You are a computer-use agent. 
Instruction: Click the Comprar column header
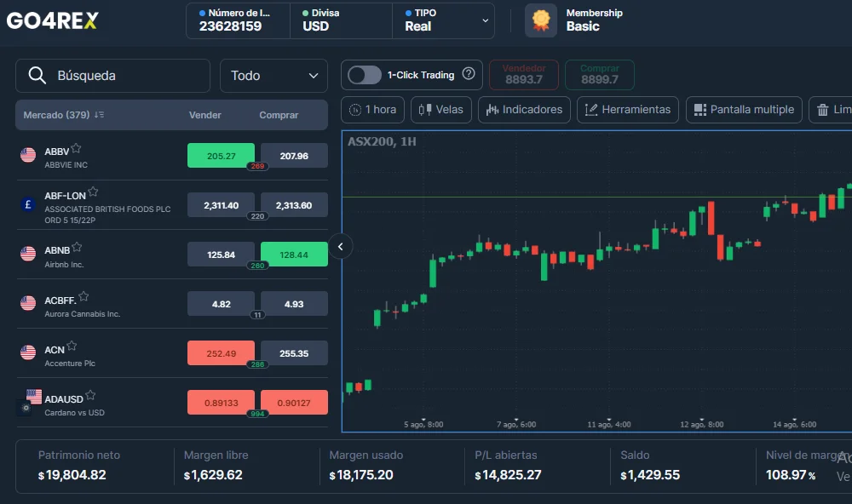tap(279, 115)
